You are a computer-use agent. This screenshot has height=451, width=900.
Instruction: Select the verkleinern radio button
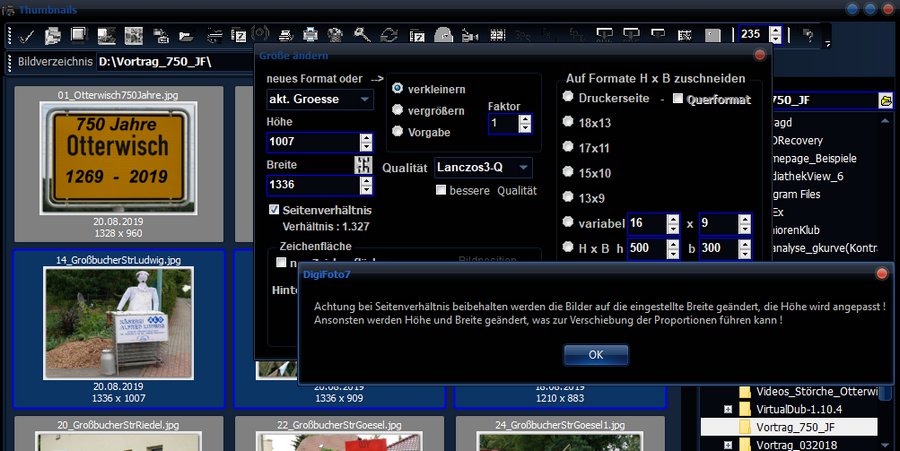coord(398,89)
